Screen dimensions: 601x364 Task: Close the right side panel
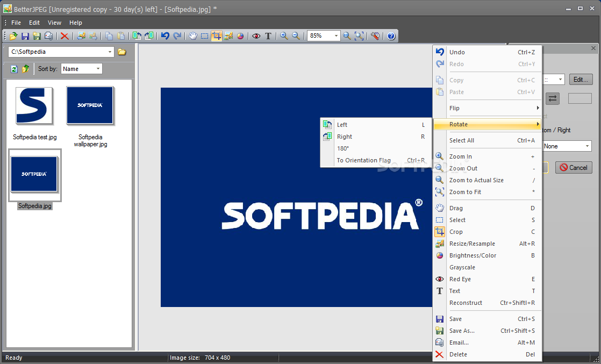pyautogui.click(x=593, y=48)
